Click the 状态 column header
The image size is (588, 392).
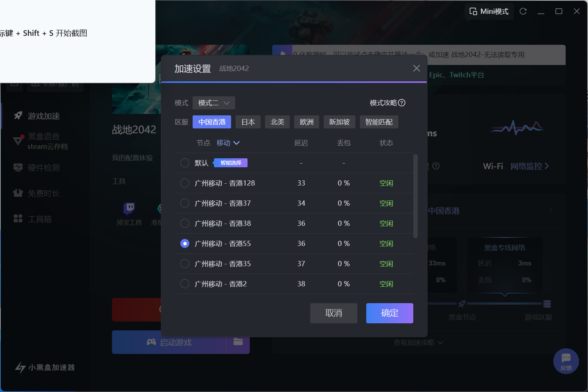coord(386,143)
